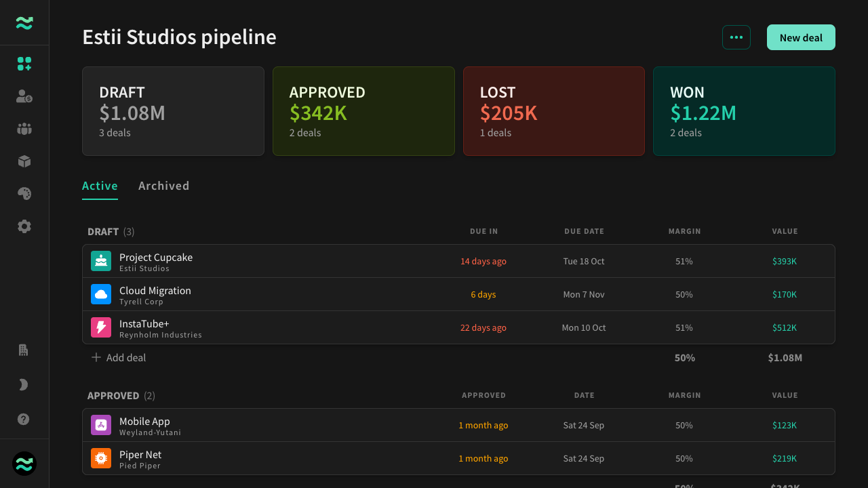Image resolution: width=868 pixels, height=488 pixels.
Task: Click the plus icon beside Add deal
Action: pos(96,357)
